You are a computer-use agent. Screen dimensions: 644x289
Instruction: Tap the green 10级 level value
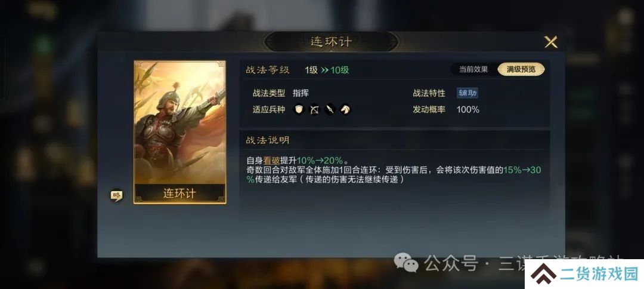point(340,70)
